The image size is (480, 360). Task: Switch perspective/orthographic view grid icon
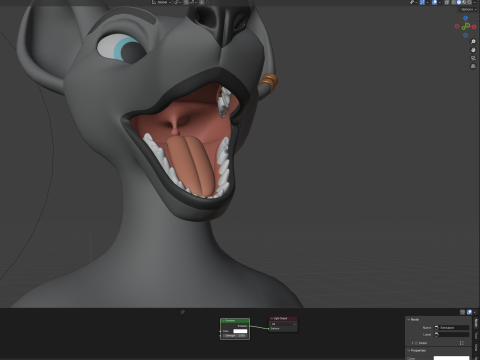click(473, 66)
